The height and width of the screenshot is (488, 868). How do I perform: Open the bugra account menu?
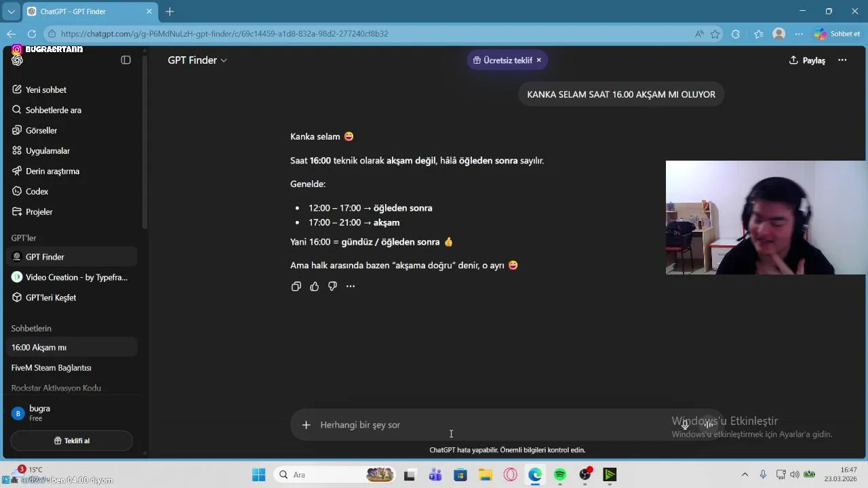[x=72, y=413]
